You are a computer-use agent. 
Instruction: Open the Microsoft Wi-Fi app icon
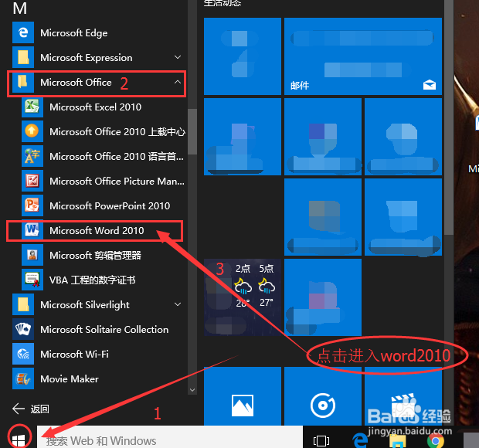[23, 354]
